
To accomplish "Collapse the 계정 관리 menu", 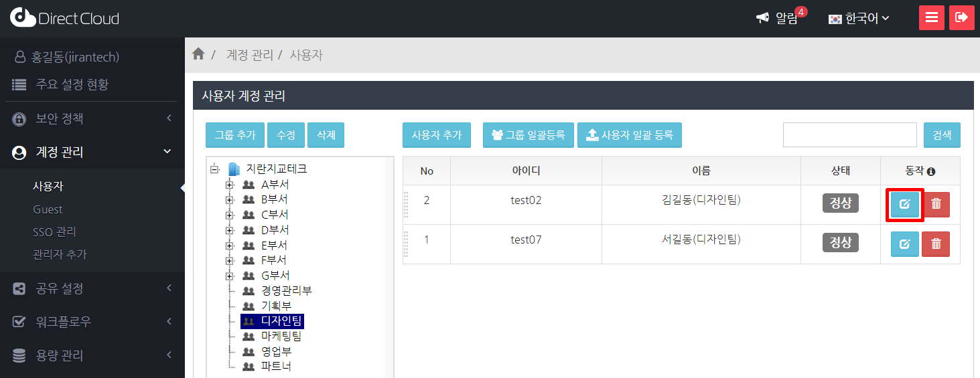I will (92, 152).
